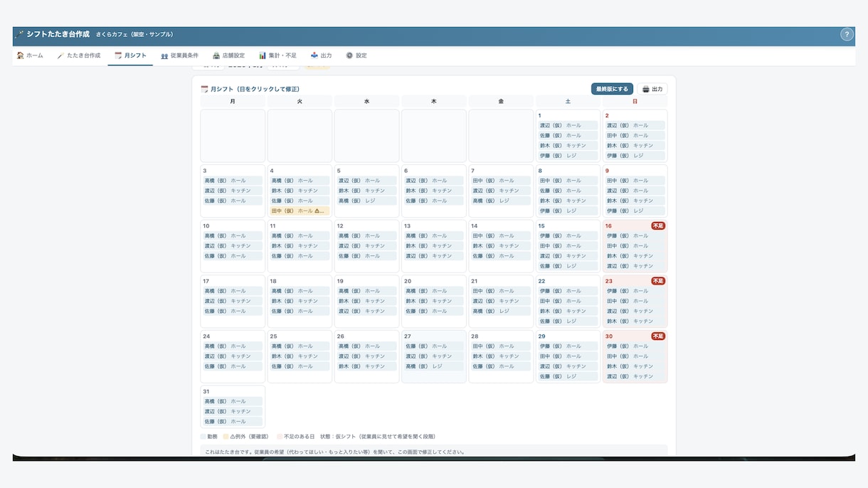This screenshot has height=488, width=868.
Task: Click the 不足 badge on day 30
Action: click(x=658, y=336)
